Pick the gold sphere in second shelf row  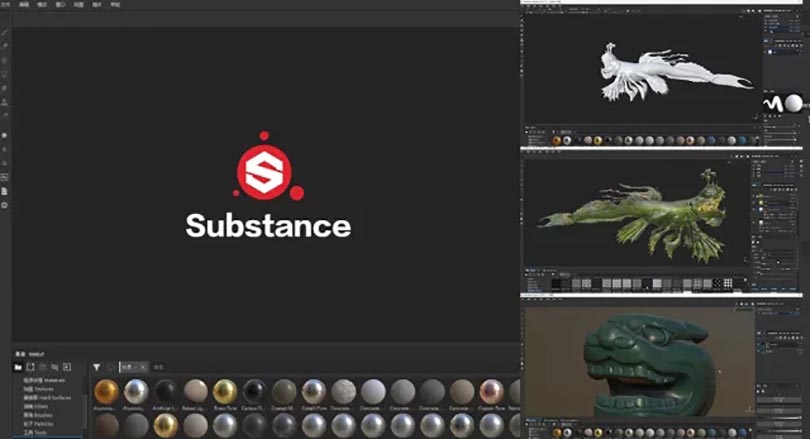[x=165, y=426]
